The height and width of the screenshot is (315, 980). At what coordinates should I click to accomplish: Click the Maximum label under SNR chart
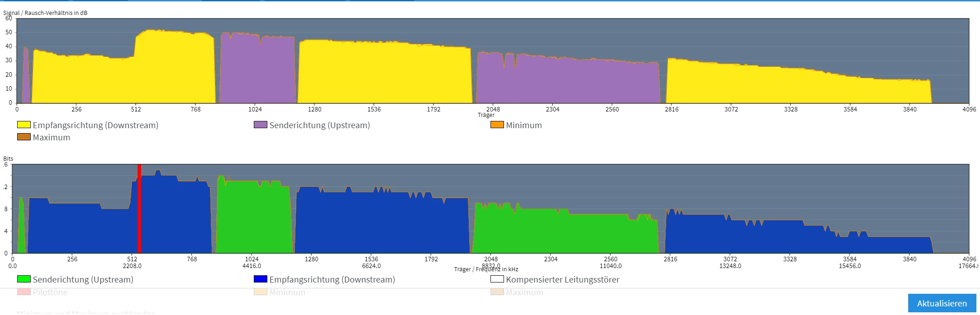pyautogui.click(x=51, y=137)
